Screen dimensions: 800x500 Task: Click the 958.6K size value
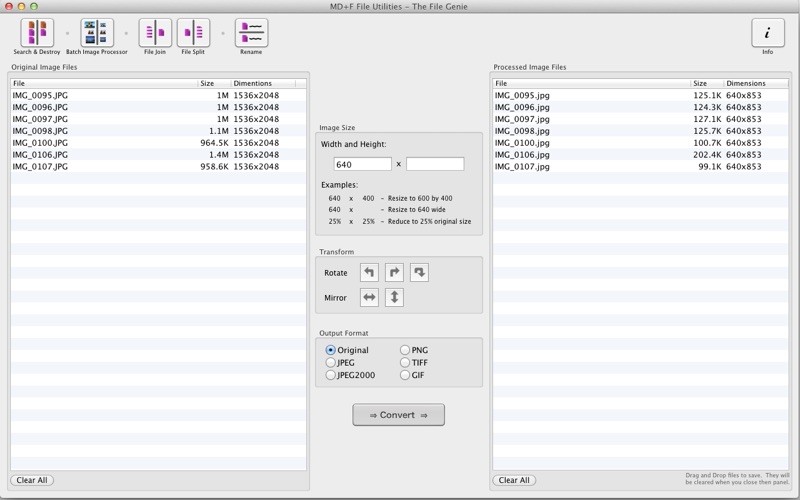[214, 166]
